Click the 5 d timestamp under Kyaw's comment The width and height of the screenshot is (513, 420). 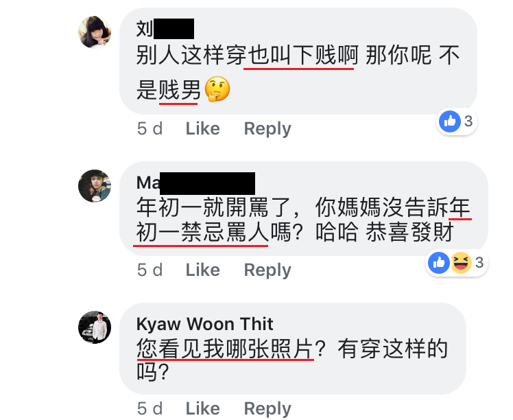(150, 408)
